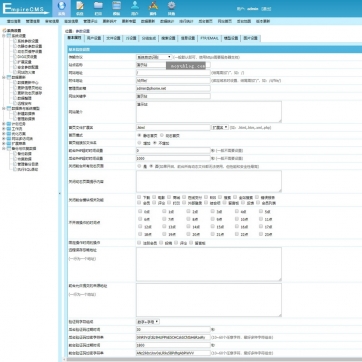This screenshot has height=362, width=362.
Task: Click the 系统设置 root icon atop tree
Action: 4,30
